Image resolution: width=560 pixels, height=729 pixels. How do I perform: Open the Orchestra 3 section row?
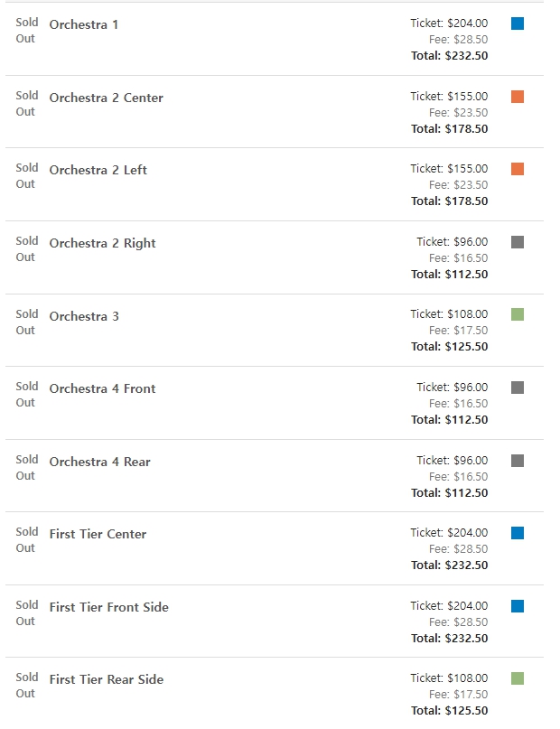point(84,316)
